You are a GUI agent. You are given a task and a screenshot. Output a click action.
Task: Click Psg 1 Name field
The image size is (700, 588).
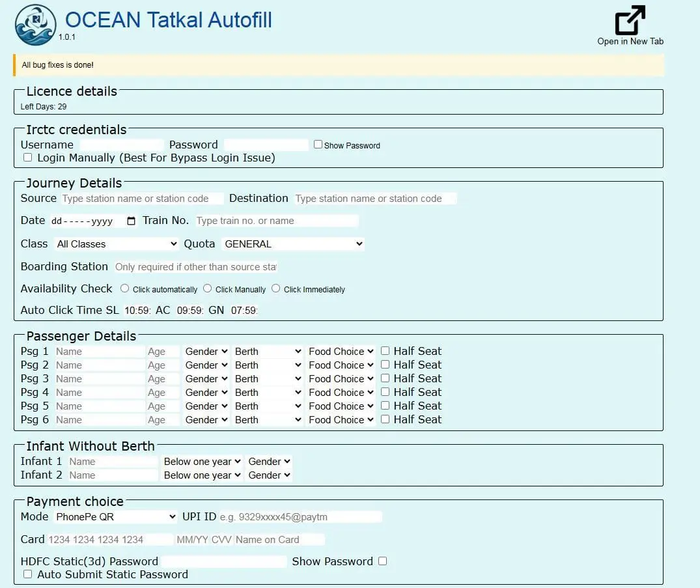pyautogui.click(x=100, y=352)
